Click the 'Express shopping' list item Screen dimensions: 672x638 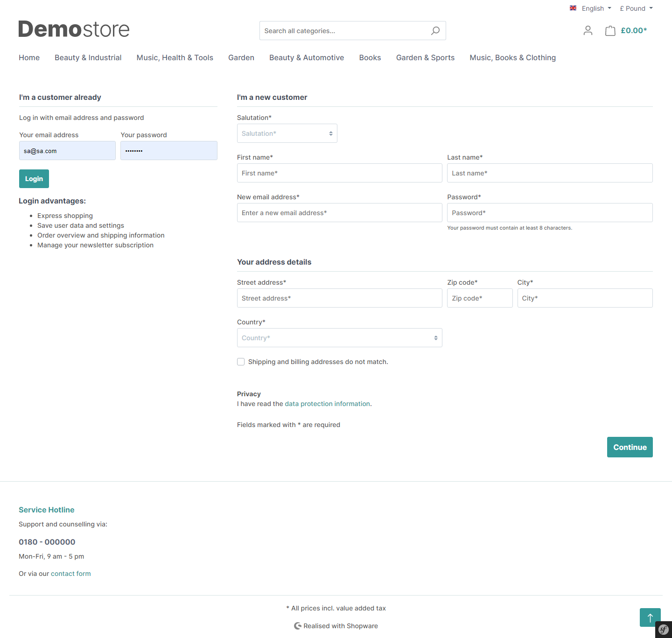pyautogui.click(x=65, y=216)
